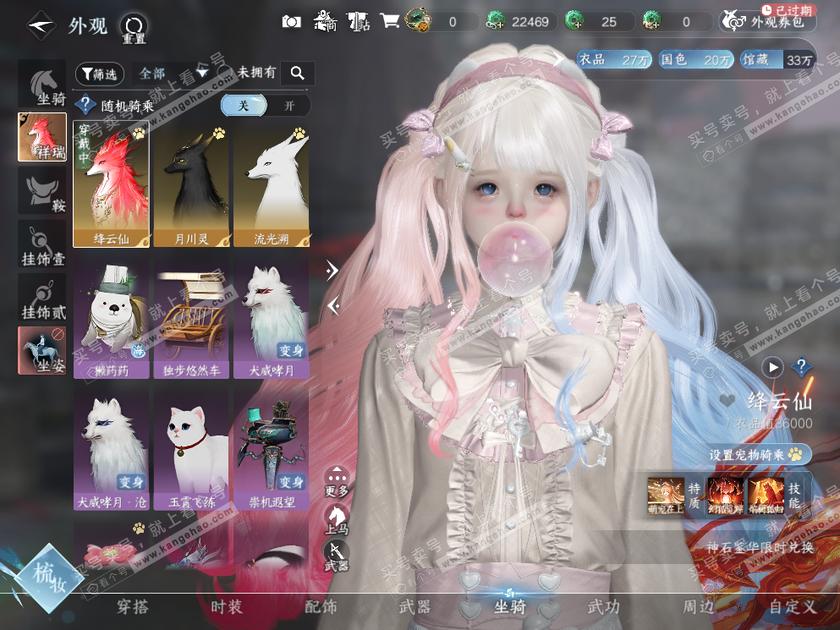Expand panel with right chevron arrow

point(332,270)
